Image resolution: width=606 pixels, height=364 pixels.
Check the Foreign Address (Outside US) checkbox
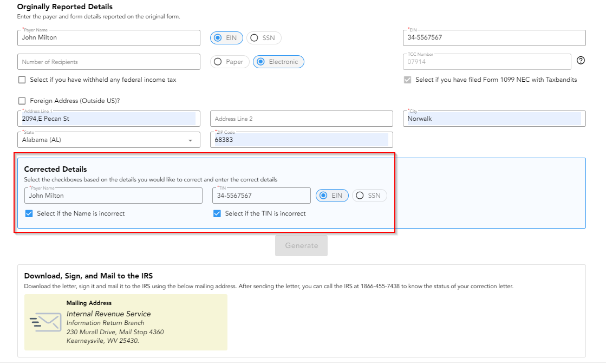[x=22, y=101]
